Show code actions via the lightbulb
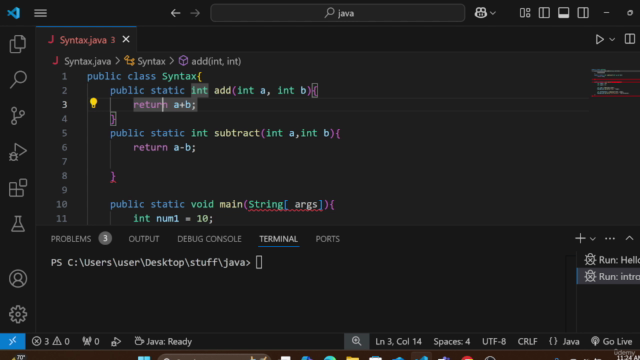Viewport: 640px width, 360px height. point(93,103)
